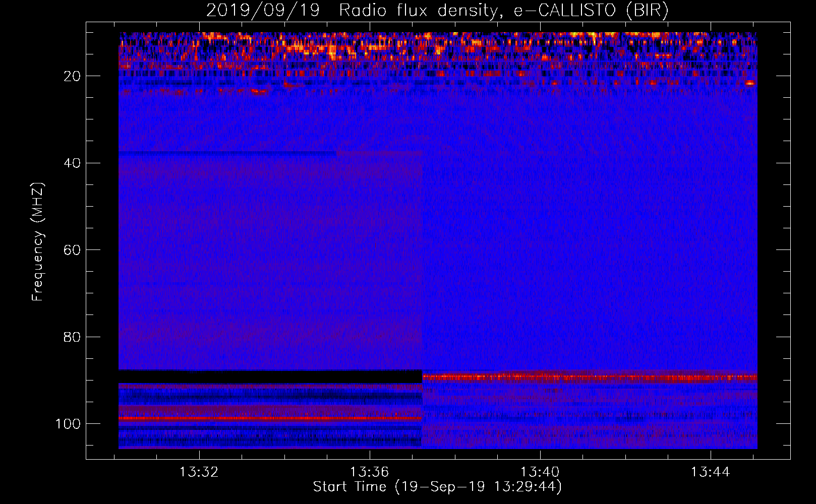Image resolution: width=816 pixels, height=504 pixels.
Task: Click the 13:40 time tick label
Action: click(540, 472)
